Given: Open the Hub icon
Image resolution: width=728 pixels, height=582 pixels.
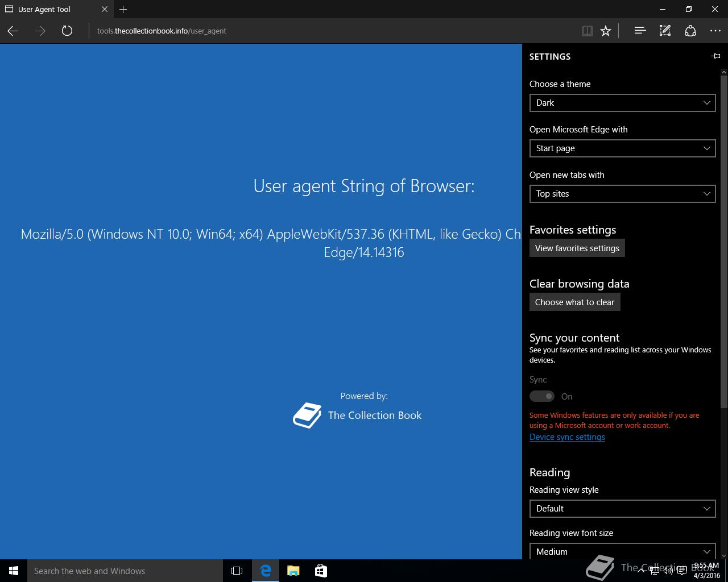Looking at the screenshot, I should (640, 31).
